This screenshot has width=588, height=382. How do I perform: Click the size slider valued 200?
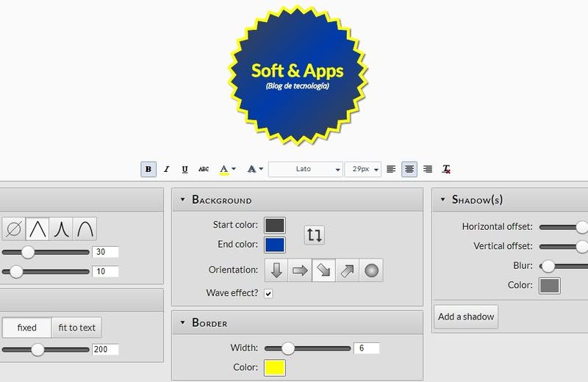point(46,350)
